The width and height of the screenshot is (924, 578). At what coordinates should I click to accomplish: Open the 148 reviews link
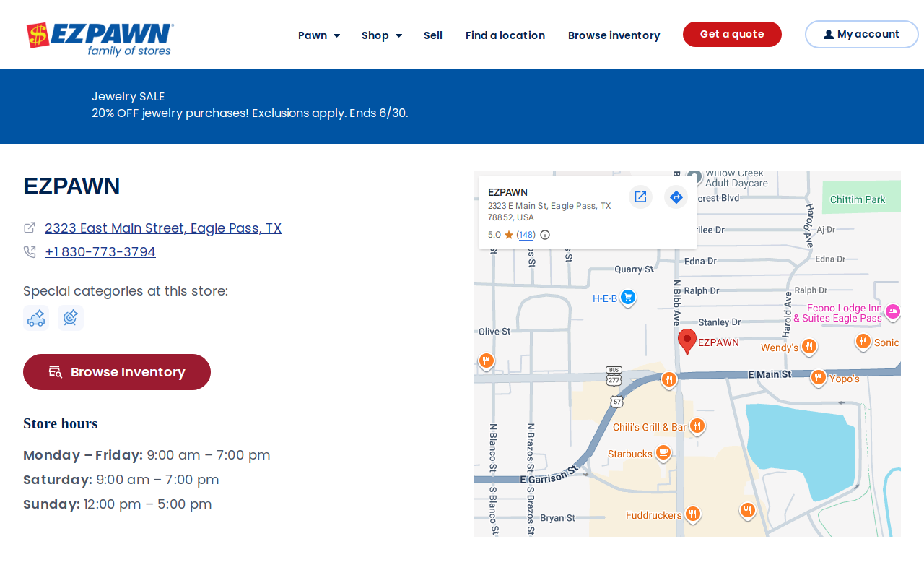pos(526,235)
